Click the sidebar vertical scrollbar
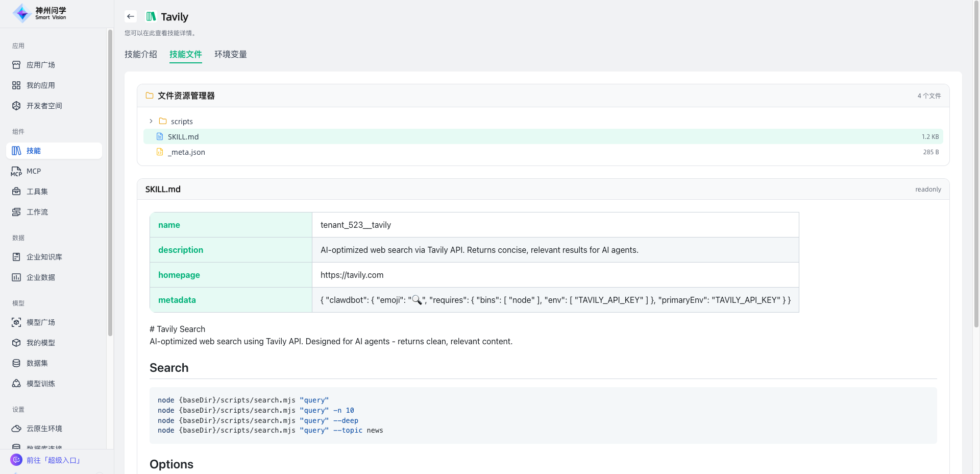 110,183
